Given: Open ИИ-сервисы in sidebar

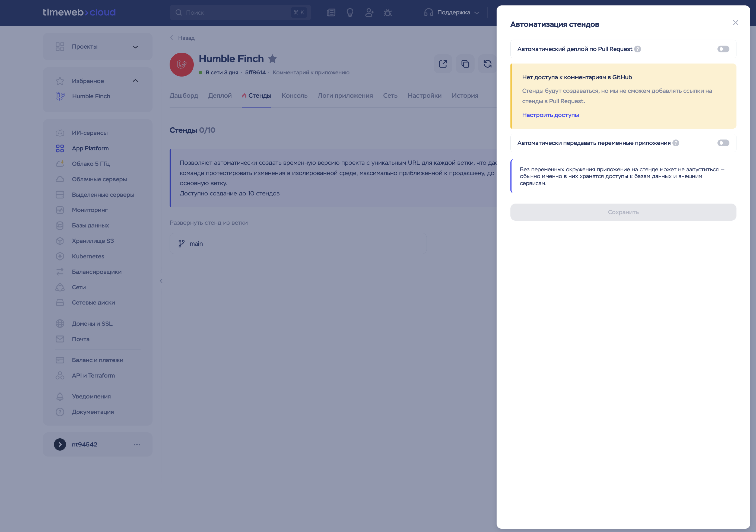Looking at the screenshot, I should (x=90, y=133).
